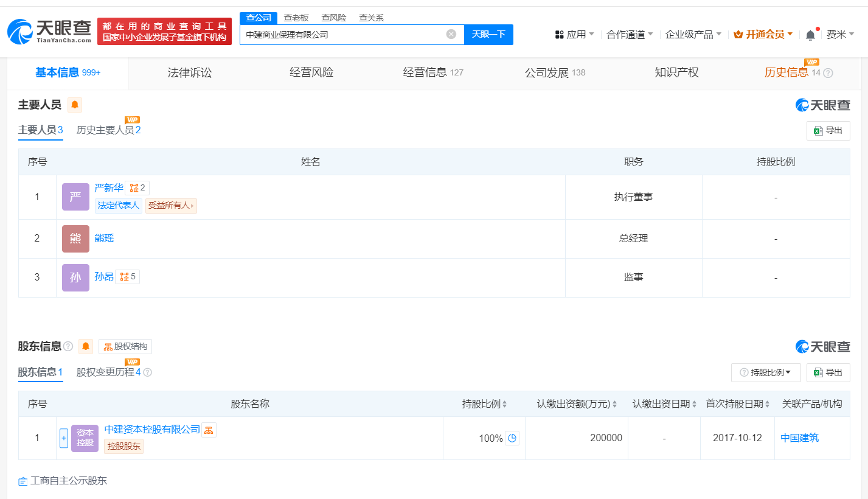Viewport: 868px width, 499px height.
Task: Click the help icon beside 股东信息 heading
Action: point(68,346)
